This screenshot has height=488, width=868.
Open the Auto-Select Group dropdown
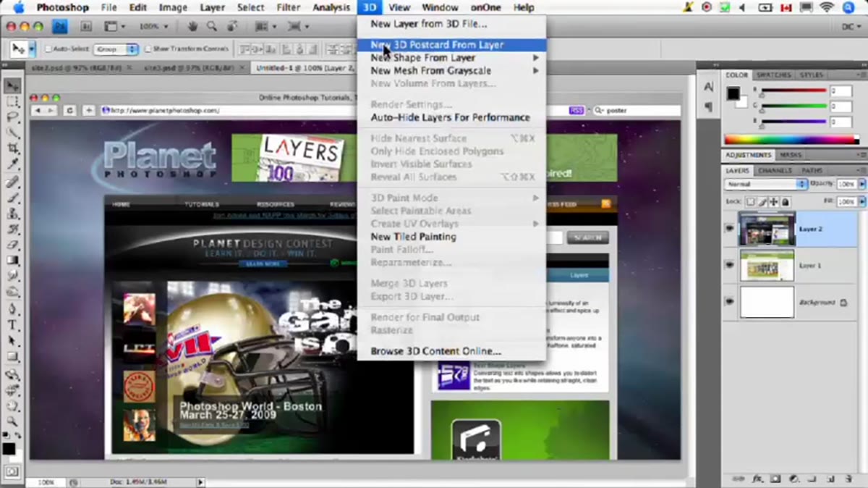click(116, 49)
